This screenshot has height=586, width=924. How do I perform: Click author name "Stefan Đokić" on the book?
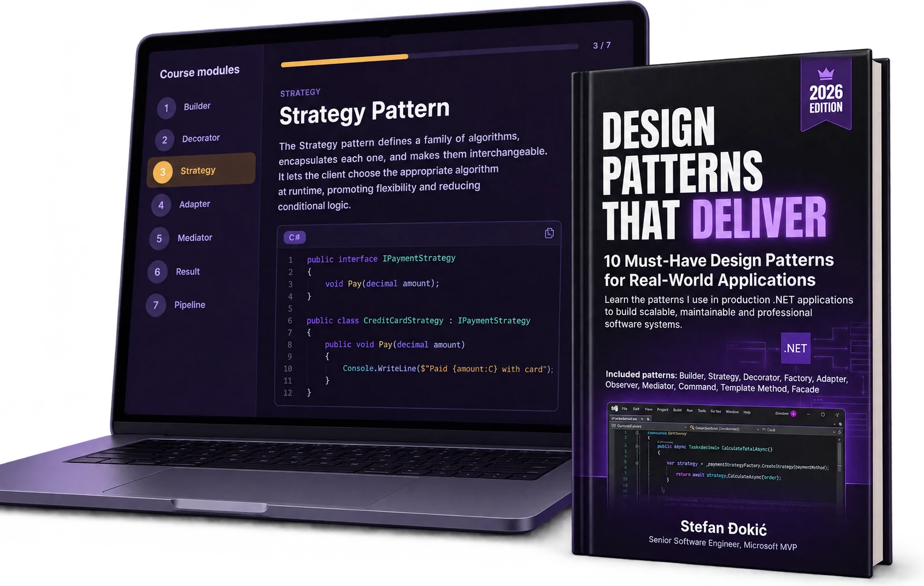pos(724,528)
